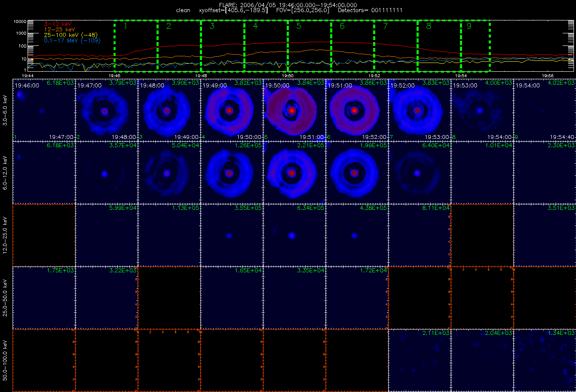Open the 3.0-6.0 keV image starting 19:53:00
576x392 pixels.
click(x=482, y=110)
